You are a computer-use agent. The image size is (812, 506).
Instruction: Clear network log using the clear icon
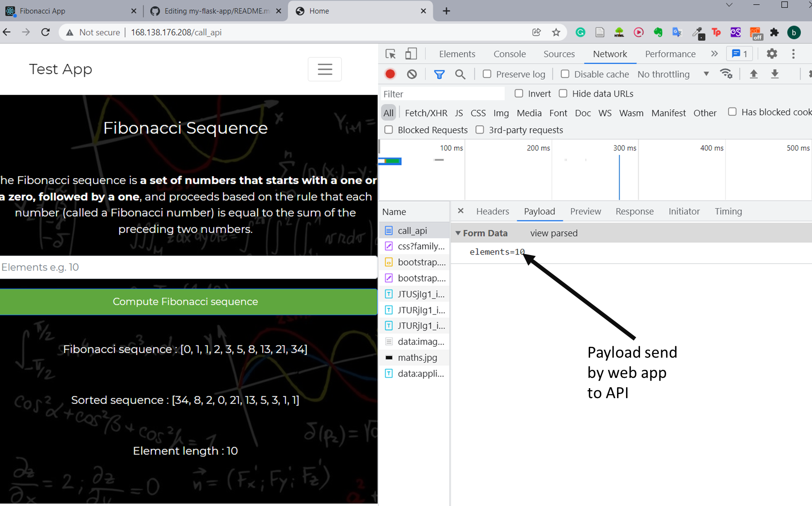(x=411, y=74)
